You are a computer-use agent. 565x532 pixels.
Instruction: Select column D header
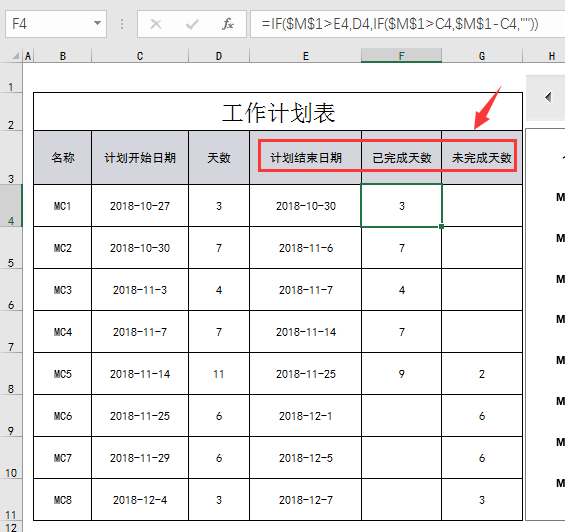(219, 56)
